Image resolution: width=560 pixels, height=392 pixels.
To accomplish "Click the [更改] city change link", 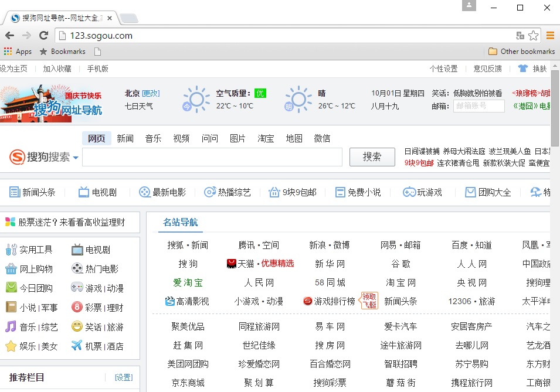I will 151,93.
